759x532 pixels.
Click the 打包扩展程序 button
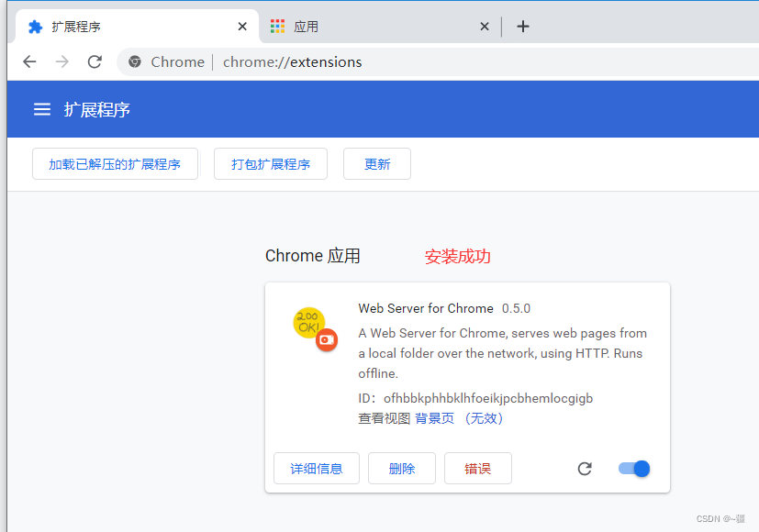click(271, 164)
